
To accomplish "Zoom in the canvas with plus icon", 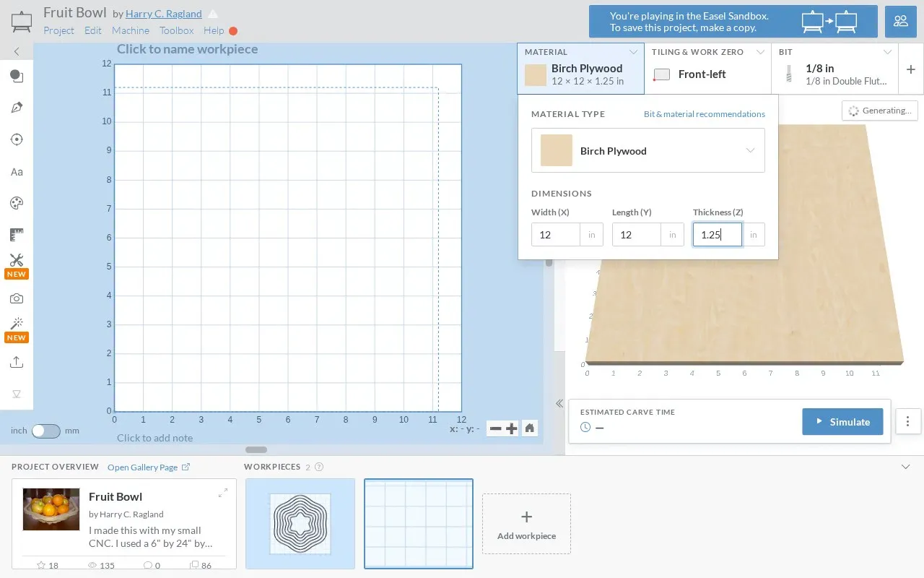I will [x=512, y=428].
